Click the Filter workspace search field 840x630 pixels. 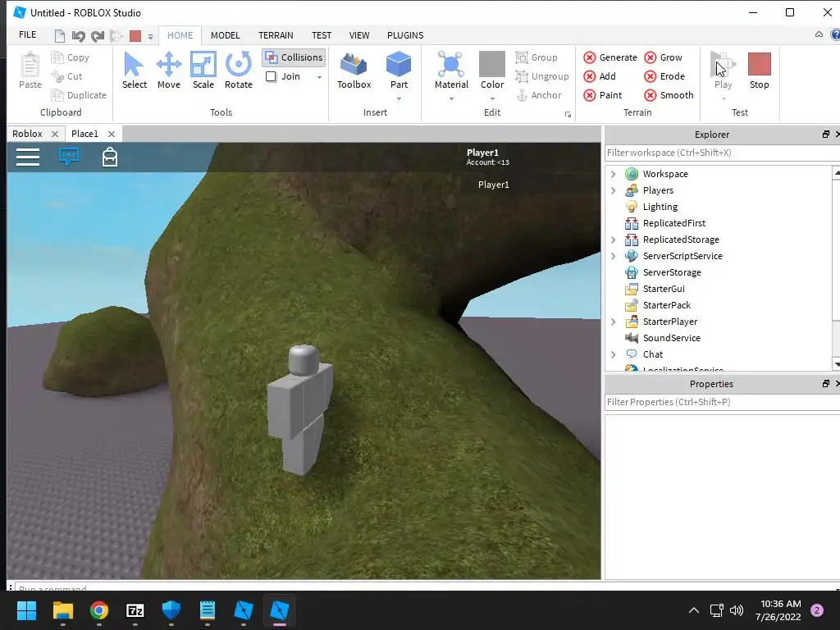pyautogui.click(x=722, y=153)
